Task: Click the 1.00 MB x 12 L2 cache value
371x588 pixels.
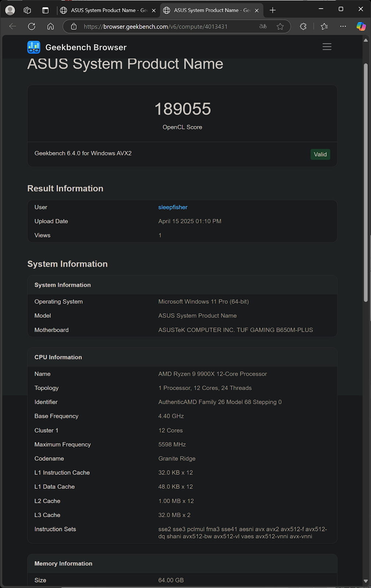Action: (176, 501)
